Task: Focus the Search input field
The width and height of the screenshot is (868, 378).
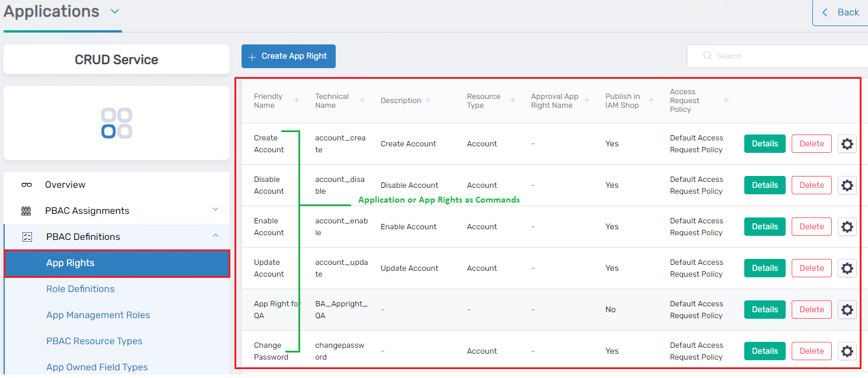Action: [777, 56]
